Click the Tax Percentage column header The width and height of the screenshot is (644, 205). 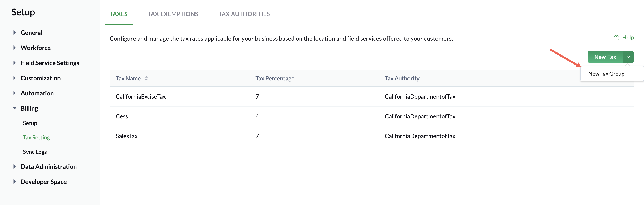pyautogui.click(x=275, y=78)
